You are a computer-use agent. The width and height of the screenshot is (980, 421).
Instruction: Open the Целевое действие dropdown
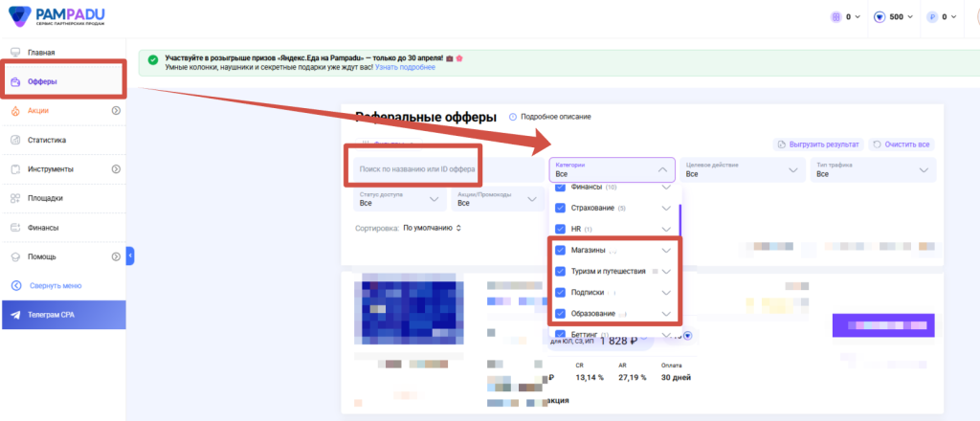743,170
